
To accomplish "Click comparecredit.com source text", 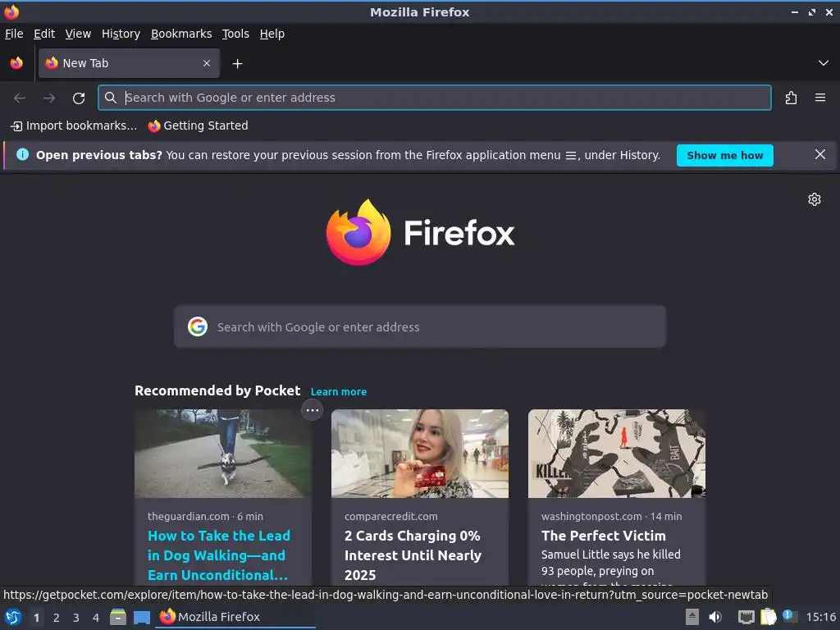I will click(391, 517).
